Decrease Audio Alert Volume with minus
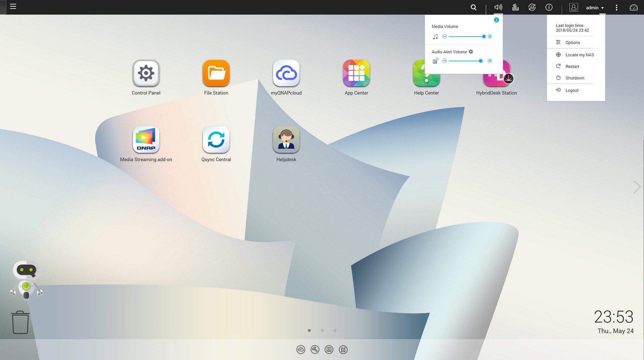644x360 pixels. pyautogui.click(x=444, y=61)
